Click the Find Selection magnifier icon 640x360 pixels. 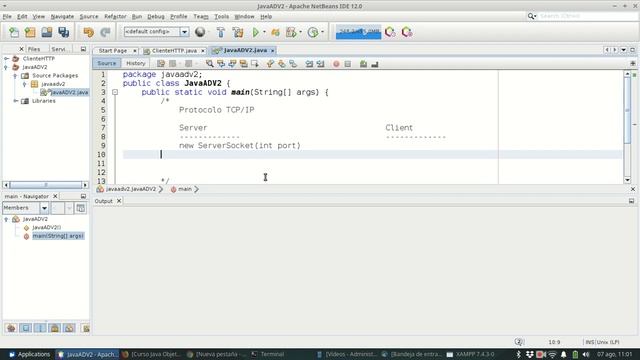[209, 64]
